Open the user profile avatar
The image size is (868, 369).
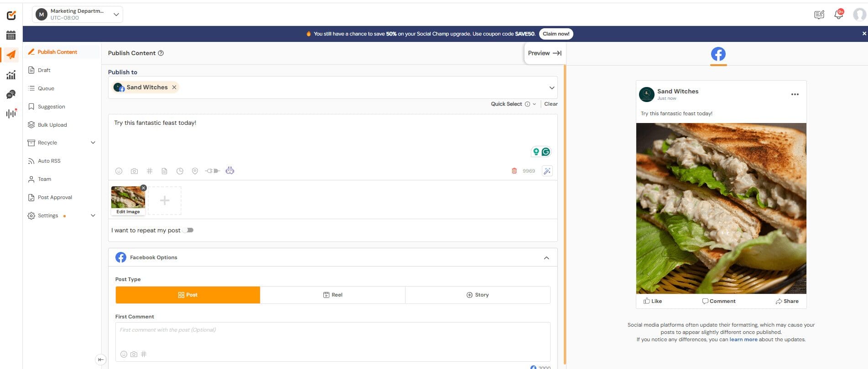(x=859, y=15)
